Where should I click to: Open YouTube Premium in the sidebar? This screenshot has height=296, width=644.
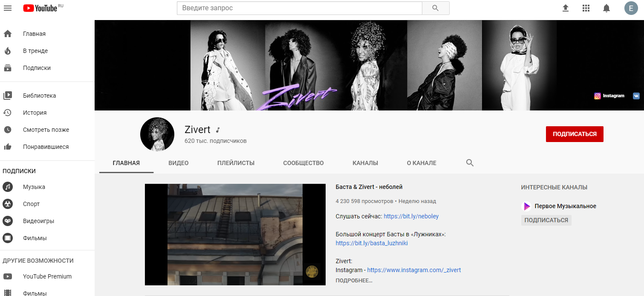47,276
